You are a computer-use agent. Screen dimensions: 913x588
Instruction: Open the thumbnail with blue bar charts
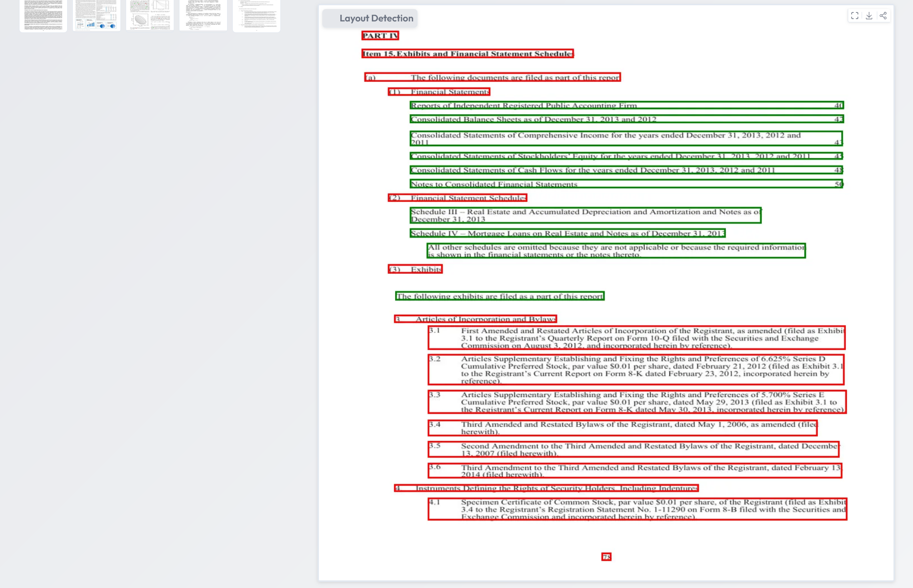pos(97,15)
